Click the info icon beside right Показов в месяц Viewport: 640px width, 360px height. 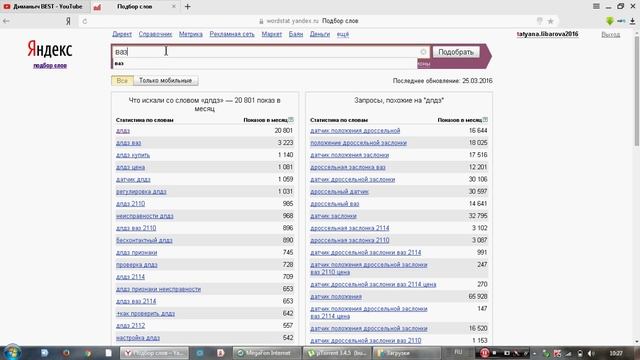click(x=485, y=120)
